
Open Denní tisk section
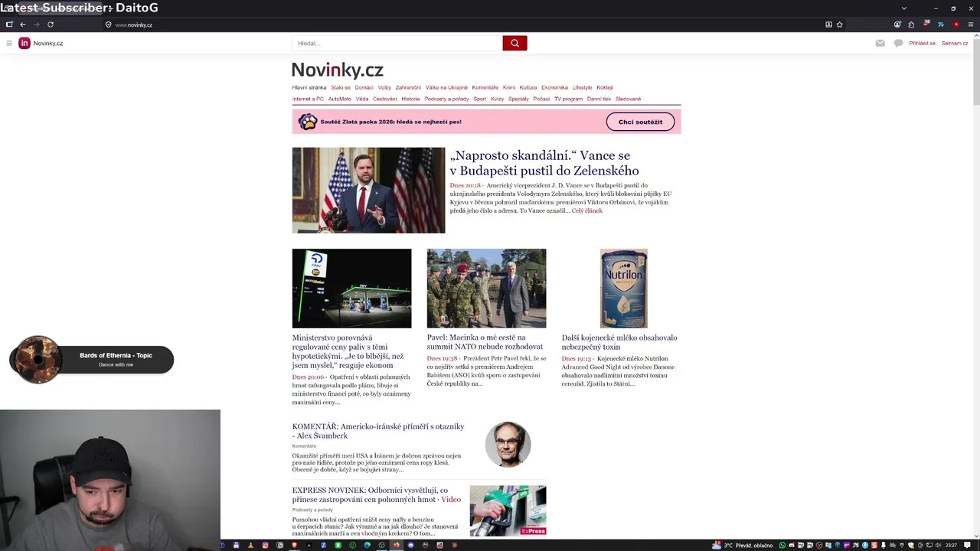[x=599, y=99]
